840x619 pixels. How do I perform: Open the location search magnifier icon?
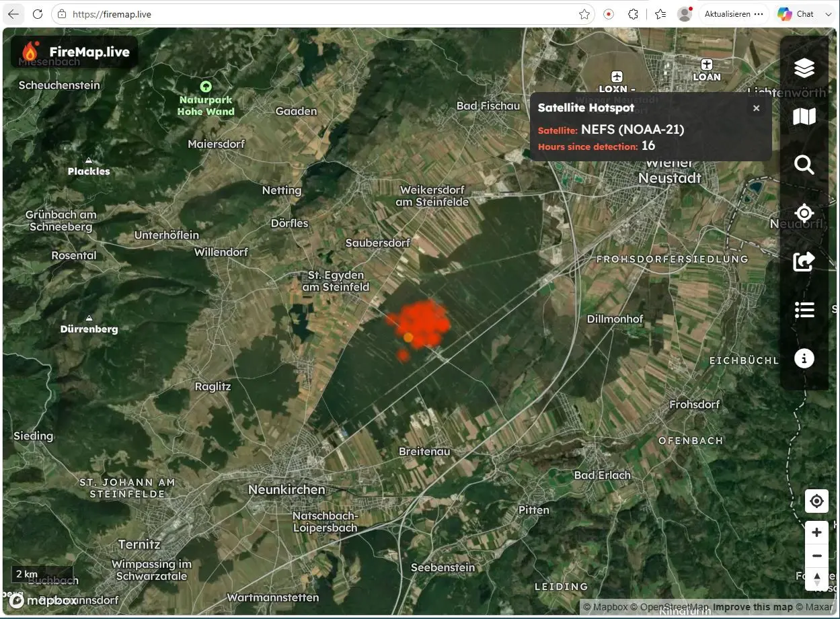804,165
